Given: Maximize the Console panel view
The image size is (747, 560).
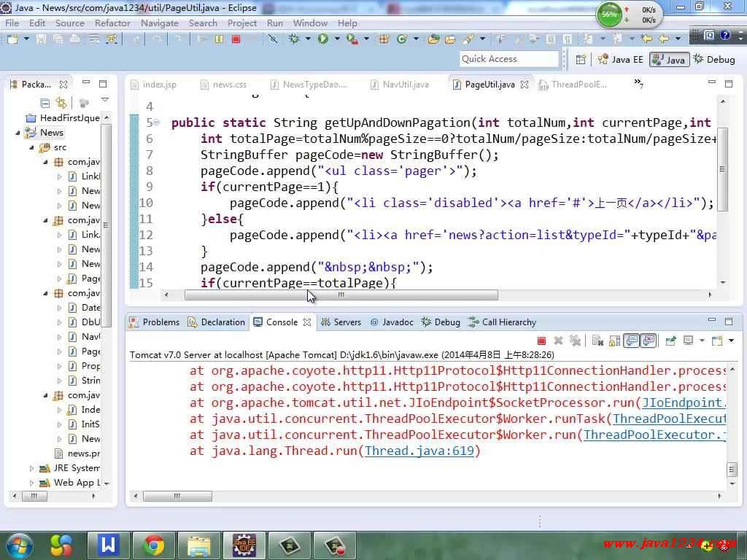Looking at the screenshot, I should [x=729, y=322].
